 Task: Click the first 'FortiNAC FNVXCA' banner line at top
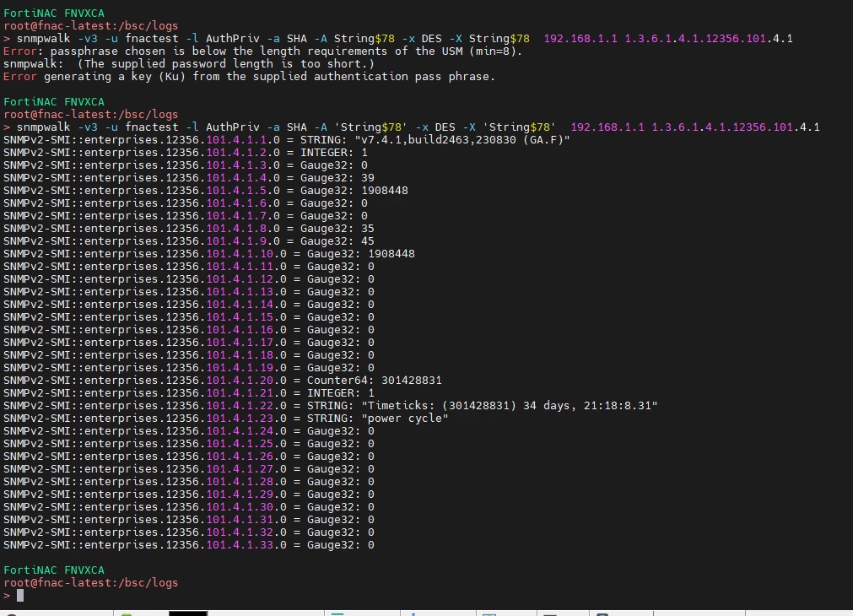coord(54,13)
